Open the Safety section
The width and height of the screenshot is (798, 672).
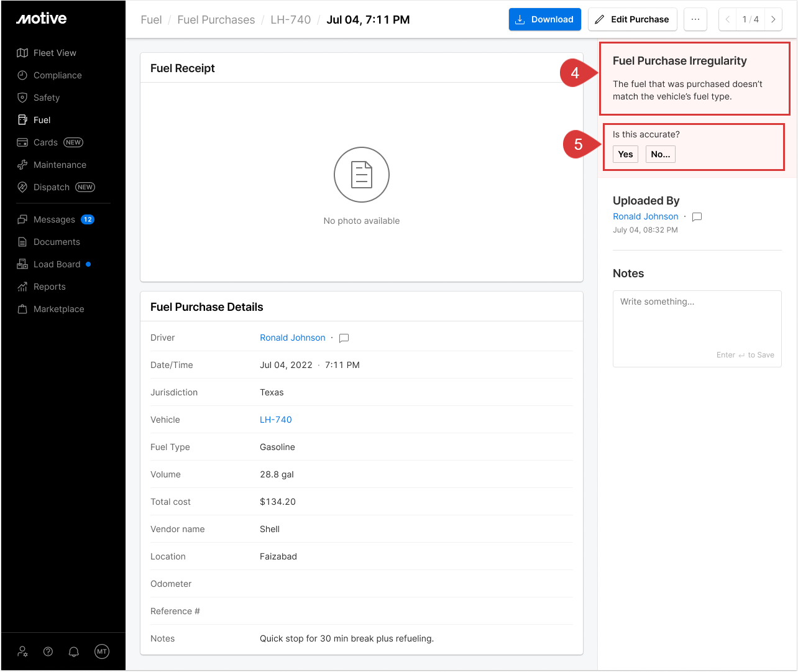click(47, 98)
